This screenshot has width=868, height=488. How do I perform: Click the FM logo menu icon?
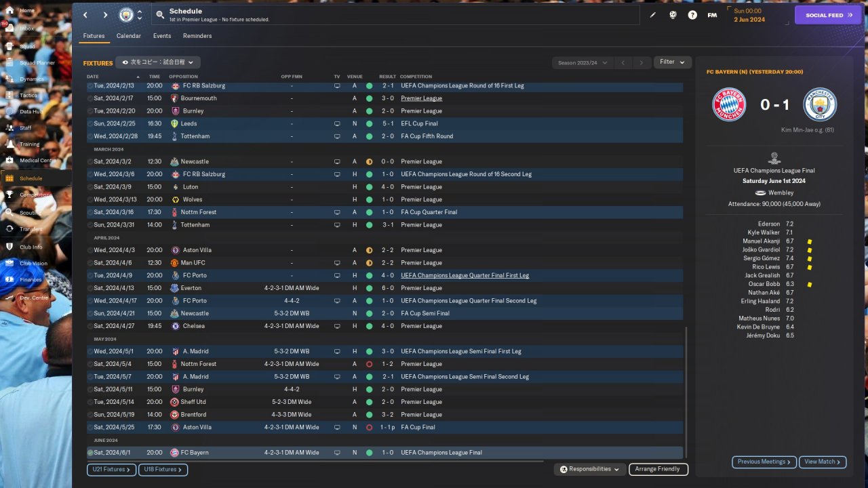pos(712,15)
